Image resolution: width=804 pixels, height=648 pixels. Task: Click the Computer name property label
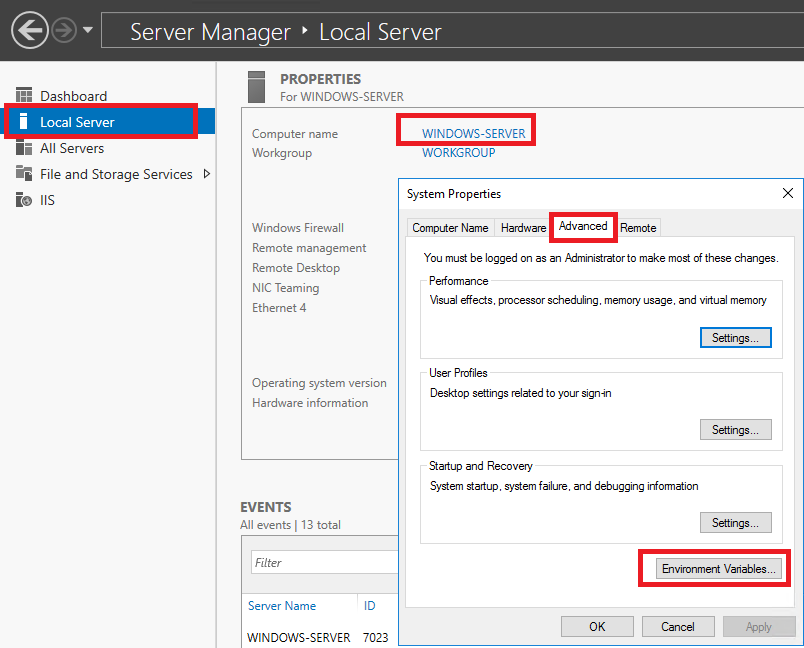click(295, 134)
